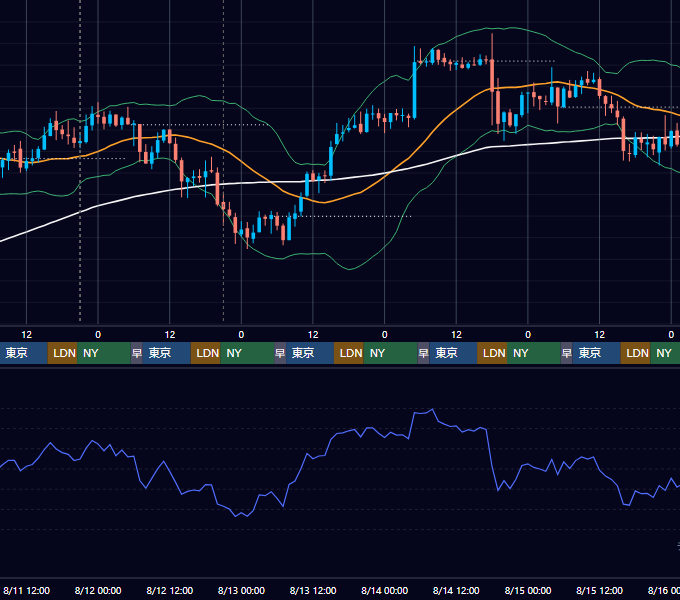Click the tallest cyan candle before 8/14 12:00
The height and width of the screenshot is (600, 680).
(415, 89)
